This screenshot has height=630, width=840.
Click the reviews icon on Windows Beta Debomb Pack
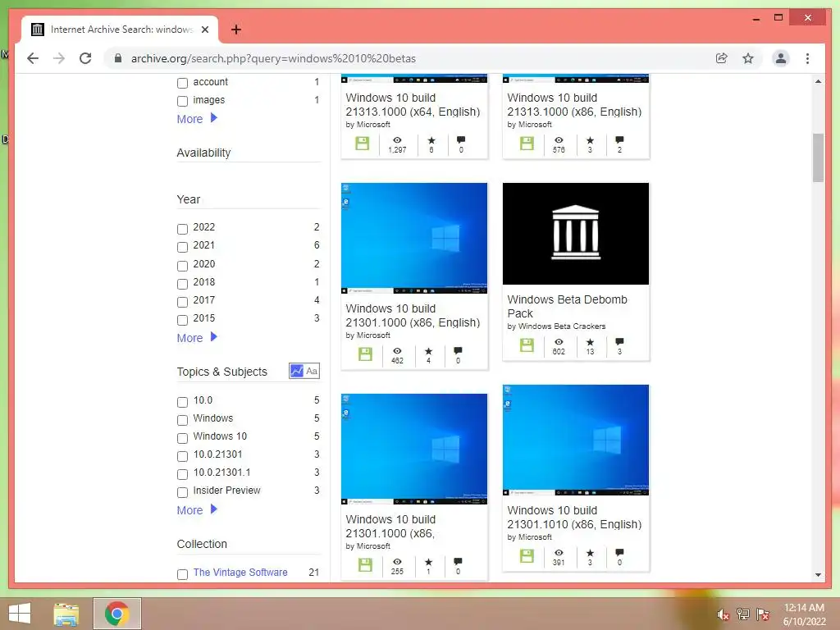(619, 342)
